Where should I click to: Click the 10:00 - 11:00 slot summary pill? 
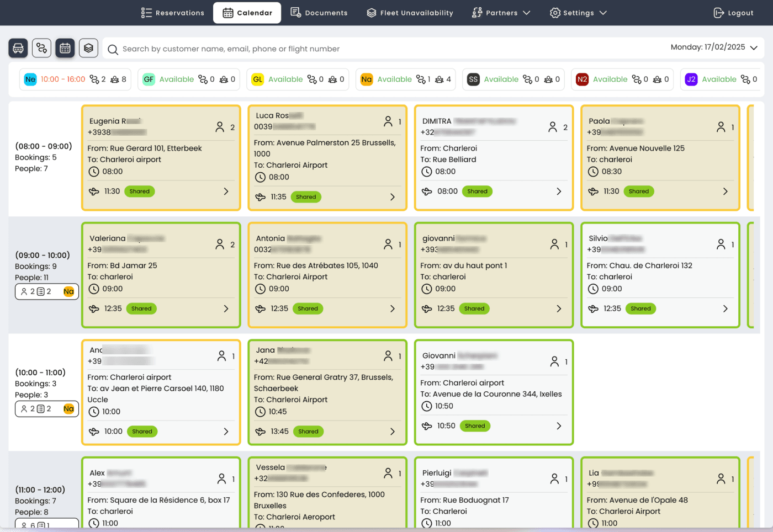47,409
